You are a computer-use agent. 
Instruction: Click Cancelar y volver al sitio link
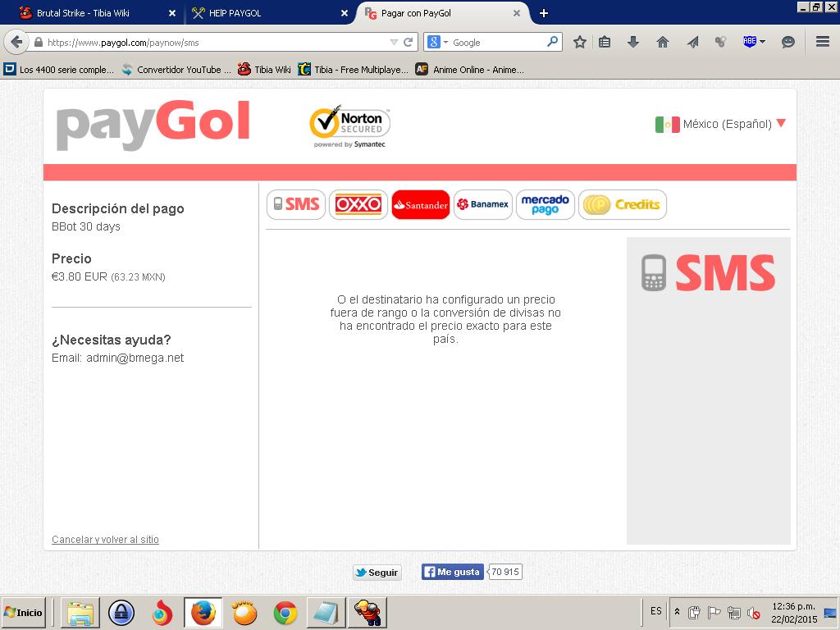tap(105, 540)
